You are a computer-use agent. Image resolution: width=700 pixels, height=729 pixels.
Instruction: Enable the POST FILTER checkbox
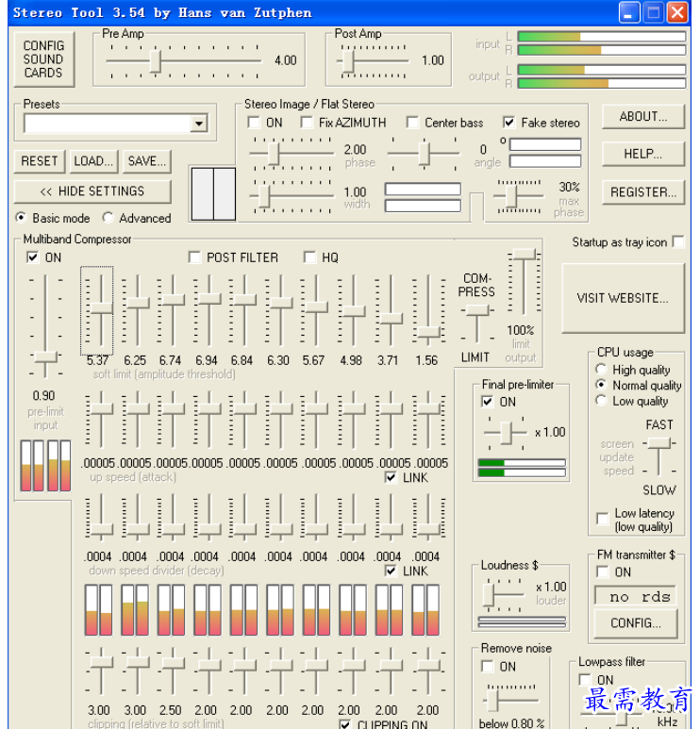coord(194,257)
